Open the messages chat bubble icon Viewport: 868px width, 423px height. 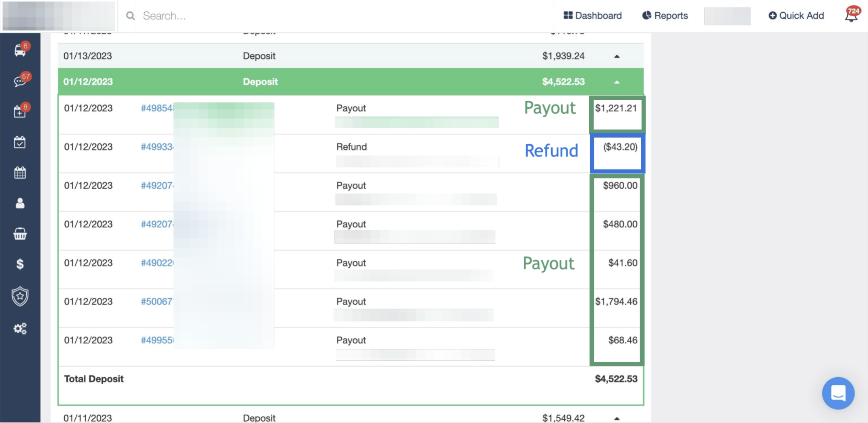(20, 81)
